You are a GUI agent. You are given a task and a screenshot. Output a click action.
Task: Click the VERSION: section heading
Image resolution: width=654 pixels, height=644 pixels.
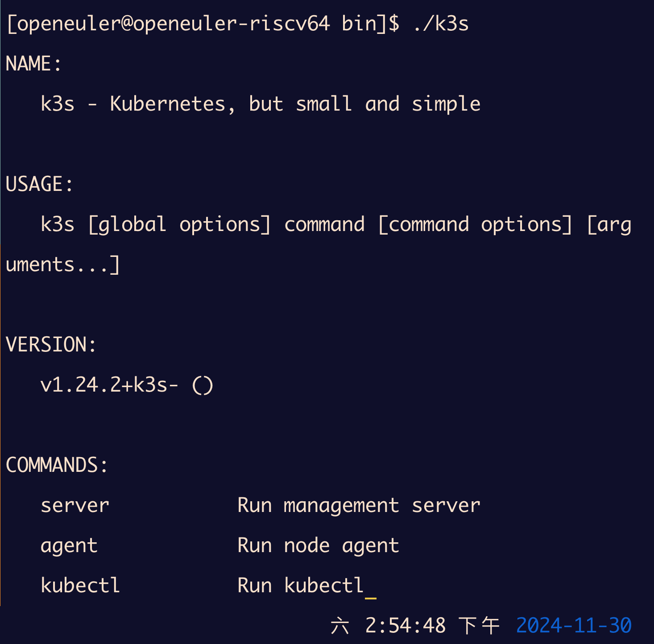[51, 345]
